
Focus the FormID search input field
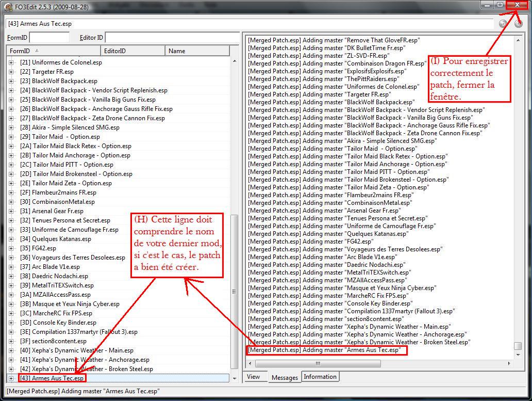click(49, 38)
